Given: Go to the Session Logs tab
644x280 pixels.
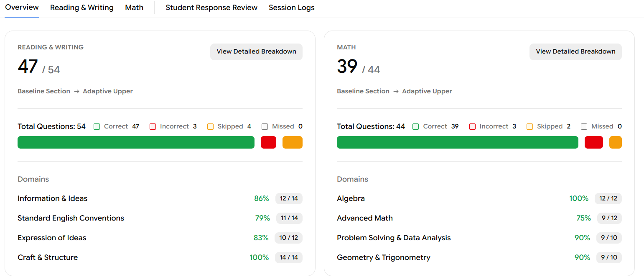Looking at the screenshot, I should point(291,8).
